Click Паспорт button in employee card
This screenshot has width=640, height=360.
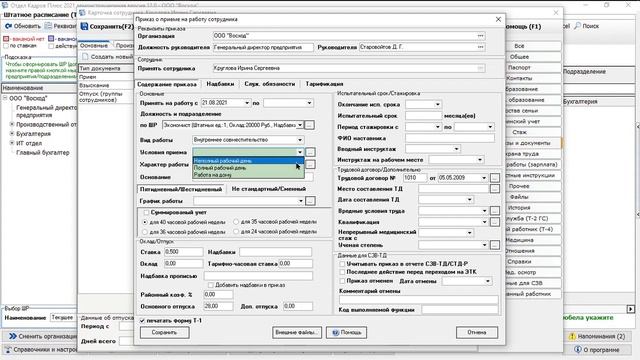point(532,67)
